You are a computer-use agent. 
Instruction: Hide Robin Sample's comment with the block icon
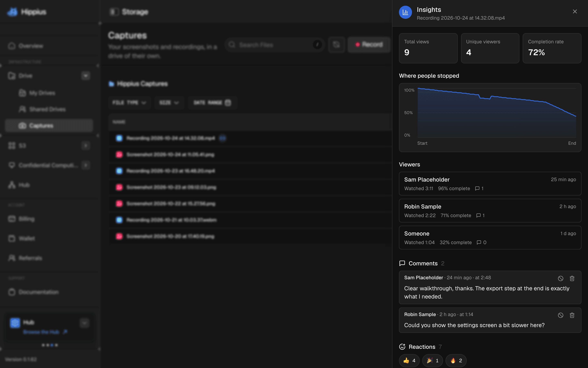560,315
